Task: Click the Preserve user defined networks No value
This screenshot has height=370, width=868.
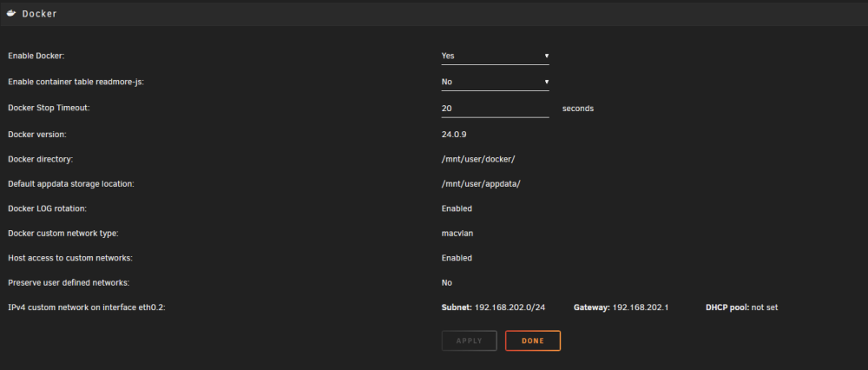Action: tap(447, 282)
